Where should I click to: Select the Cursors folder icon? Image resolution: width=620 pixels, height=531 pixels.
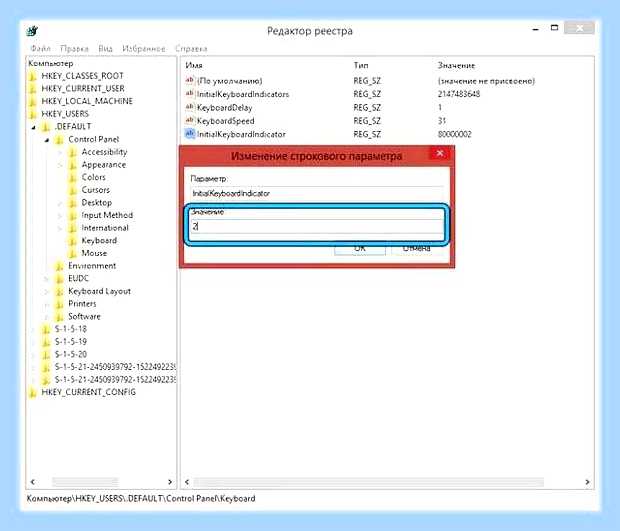point(73,190)
